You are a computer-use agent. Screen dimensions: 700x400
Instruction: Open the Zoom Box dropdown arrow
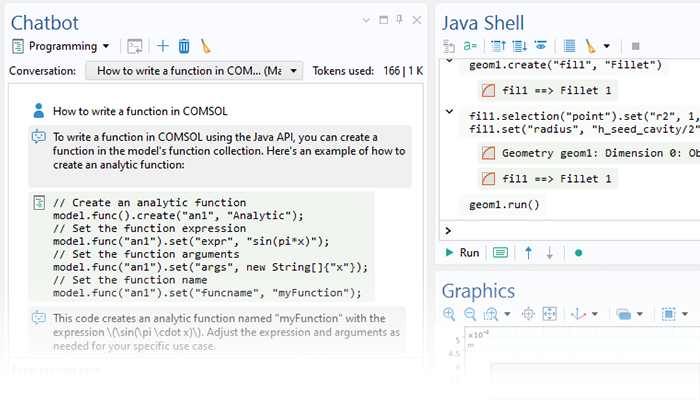pyautogui.click(x=507, y=314)
